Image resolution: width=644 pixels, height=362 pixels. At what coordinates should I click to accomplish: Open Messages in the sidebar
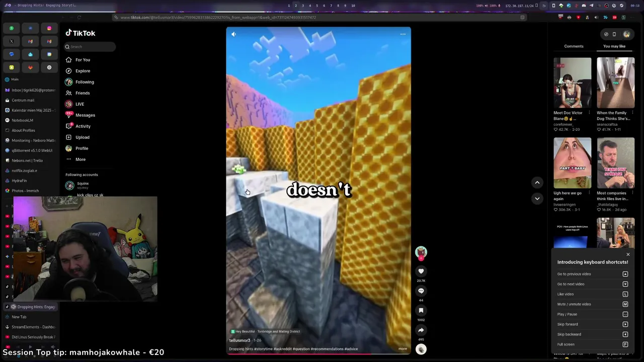tap(80, 115)
